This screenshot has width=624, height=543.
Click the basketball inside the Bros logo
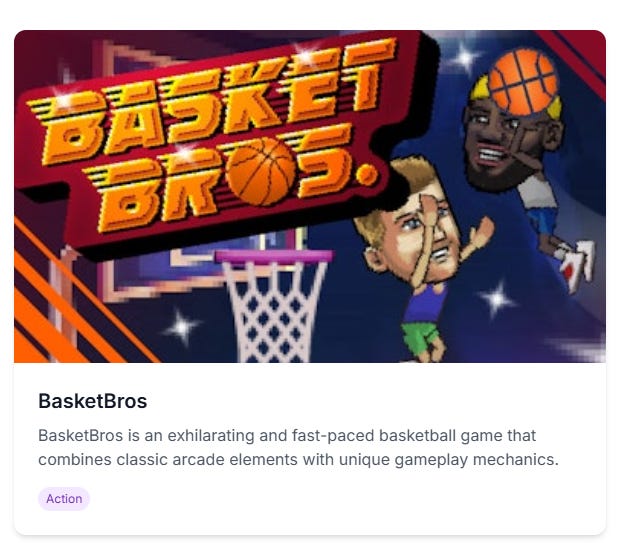pos(263,171)
